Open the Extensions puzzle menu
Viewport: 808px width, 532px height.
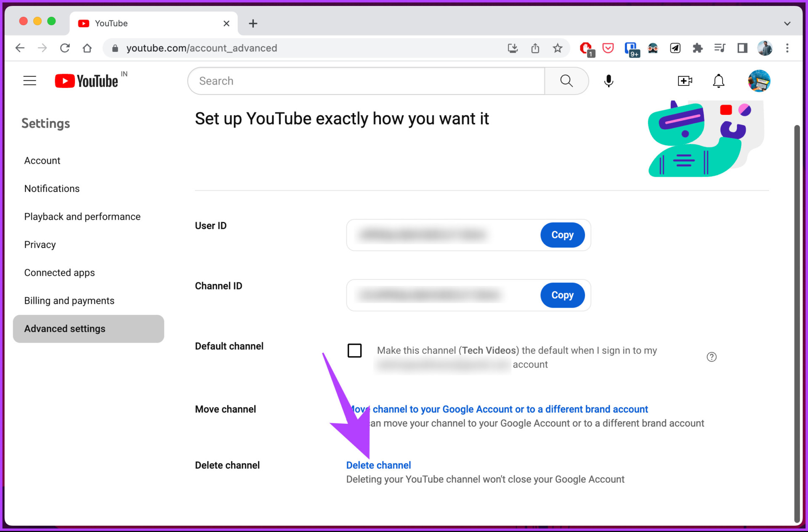coord(697,48)
